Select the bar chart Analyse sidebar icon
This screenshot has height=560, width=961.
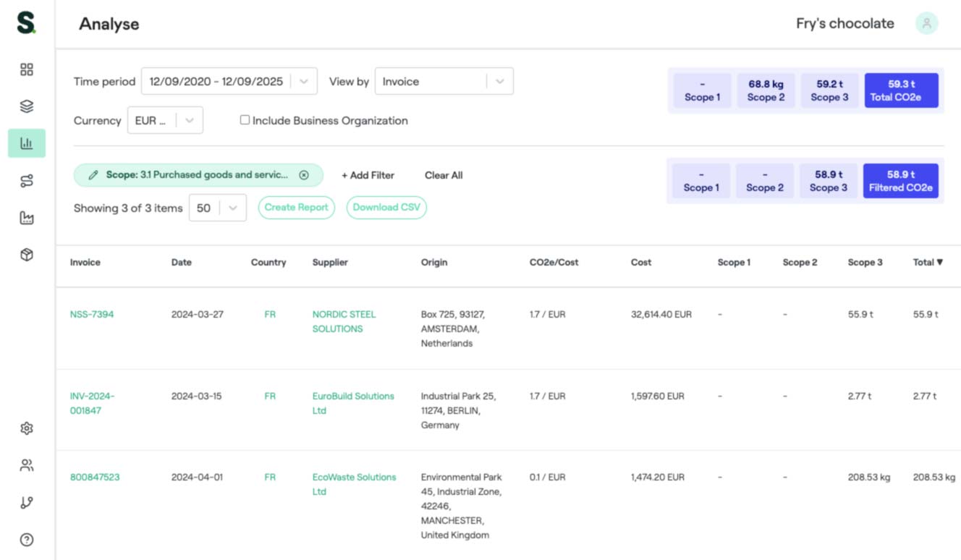pyautogui.click(x=27, y=143)
